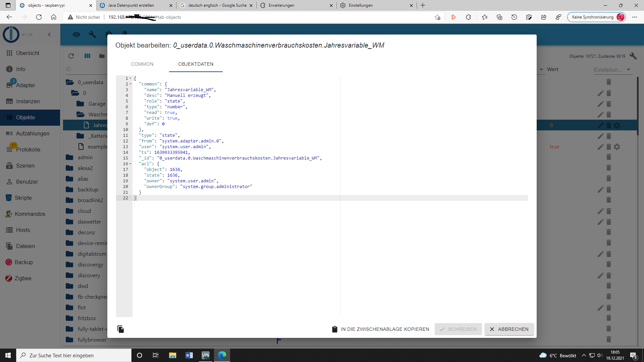Click the refresh objects list icon
The width and height of the screenshot is (644, 362).
pos(71,56)
